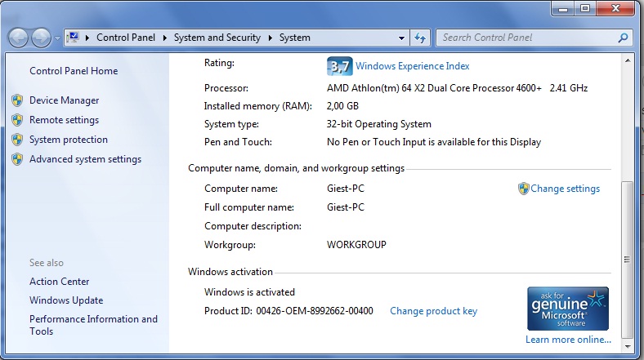This screenshot has height=360, width=644.
Task: Click the magnifier search icon
Action: (x=623, y=38)
